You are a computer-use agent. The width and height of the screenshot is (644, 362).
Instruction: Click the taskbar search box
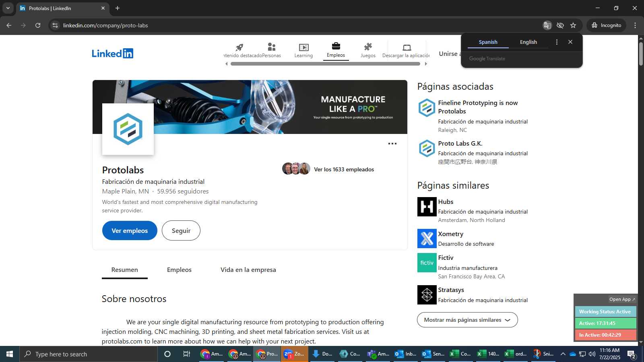[x=89, y=354]
